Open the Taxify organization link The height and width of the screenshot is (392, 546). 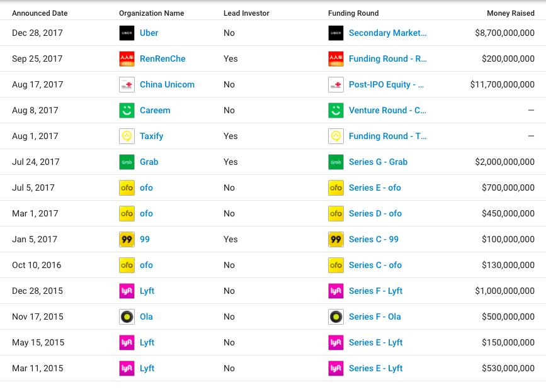(x=152, y=136)
